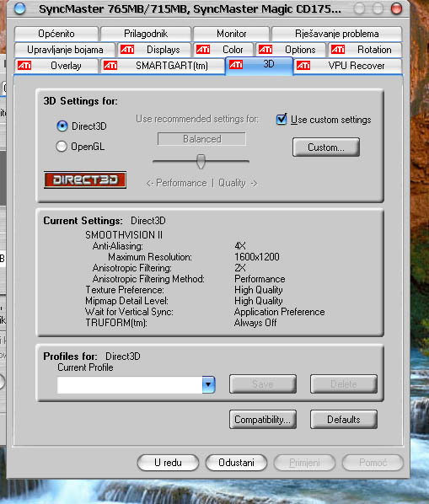Click the ATI icon on Rotation tab
The height and width of the screenshot is (504, 429).
point(338,50)
